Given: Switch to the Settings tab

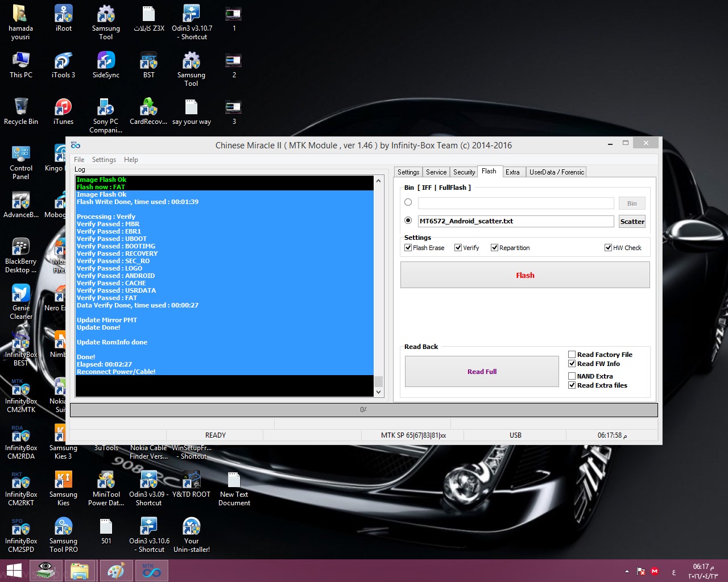Looking at the screenshot, I should (408, 172).
